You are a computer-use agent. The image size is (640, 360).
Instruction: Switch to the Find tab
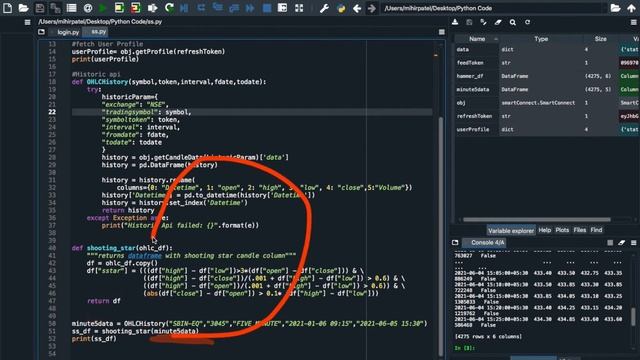coord(596,230)
